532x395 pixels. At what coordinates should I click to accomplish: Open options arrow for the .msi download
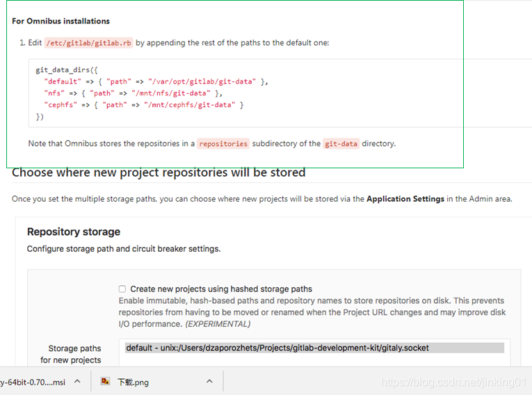[77, 381]
